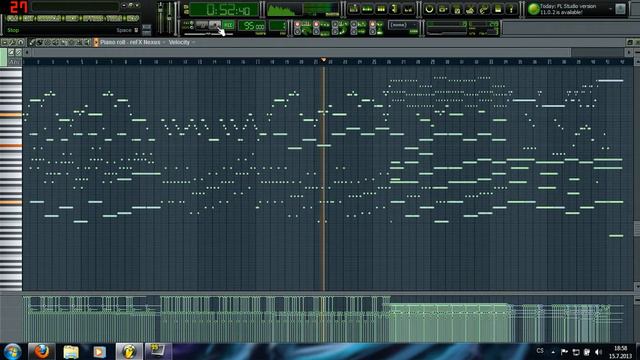Open Firefox from the taskbar
The image size is (640, 360).
click(41, 351)
